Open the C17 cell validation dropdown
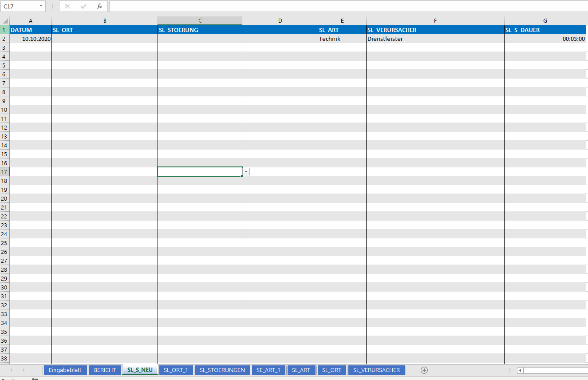Screen dimensions: 588x380 (x=246, y=171)
